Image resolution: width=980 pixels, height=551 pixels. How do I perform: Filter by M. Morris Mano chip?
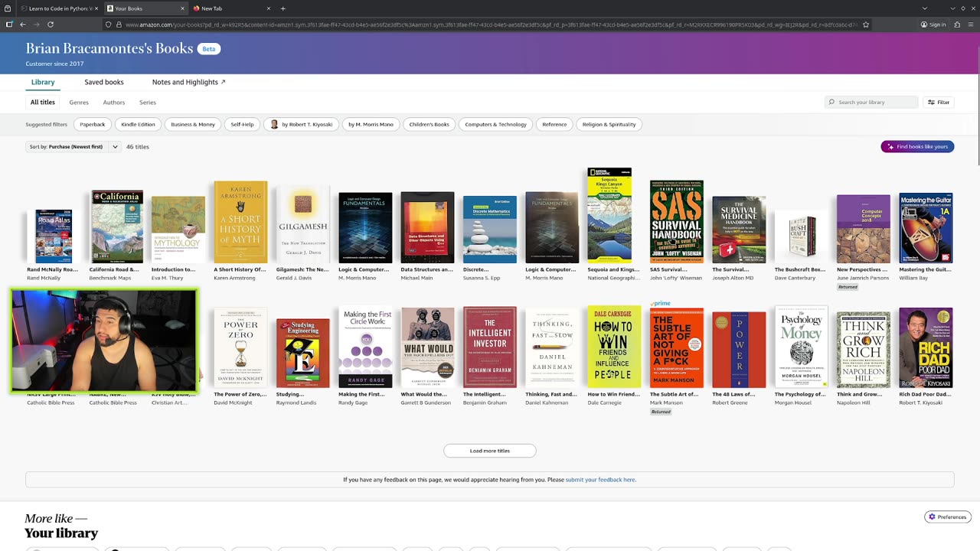371,124
